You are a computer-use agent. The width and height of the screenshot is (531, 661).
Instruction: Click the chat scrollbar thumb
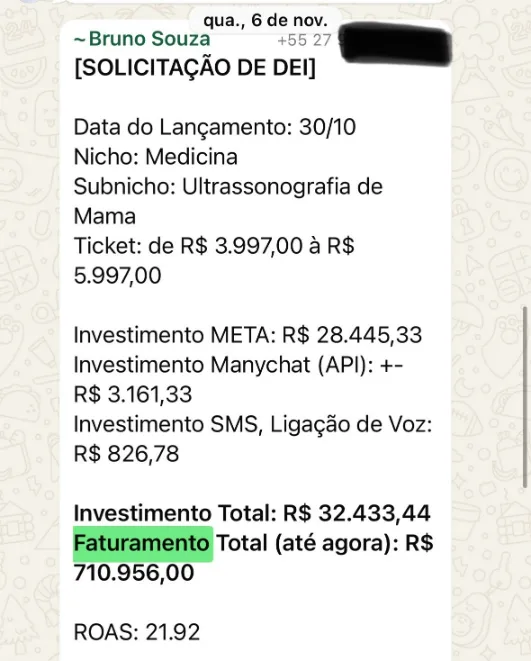pyautogui.click(x=525, y=397)
